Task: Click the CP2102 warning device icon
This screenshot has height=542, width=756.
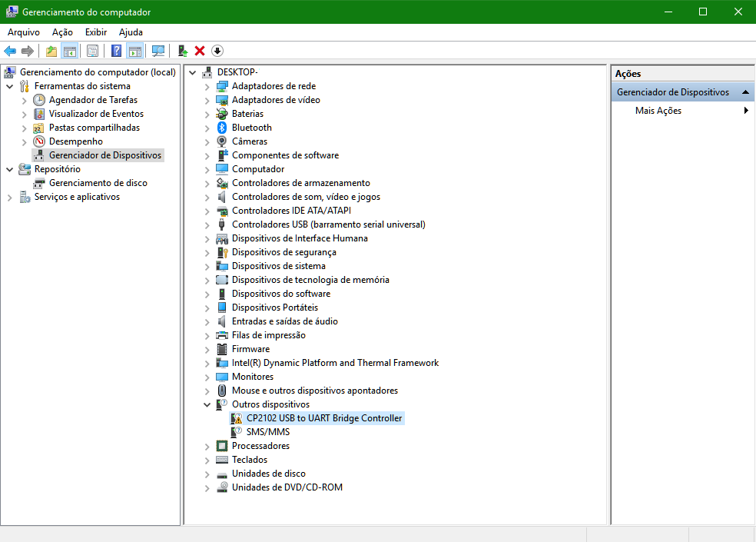Action: tap(237, 418)
